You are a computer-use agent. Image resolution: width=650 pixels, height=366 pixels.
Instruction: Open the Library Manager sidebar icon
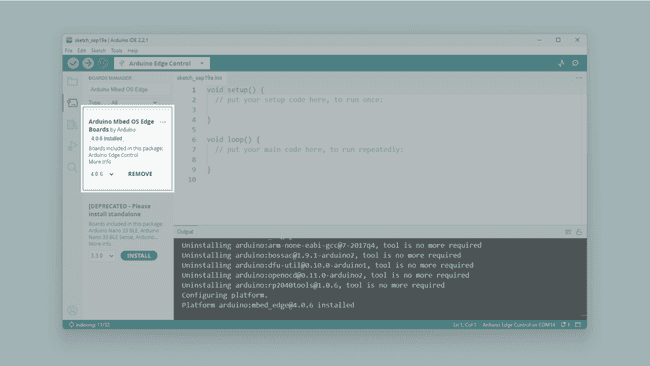pos(73,124)
